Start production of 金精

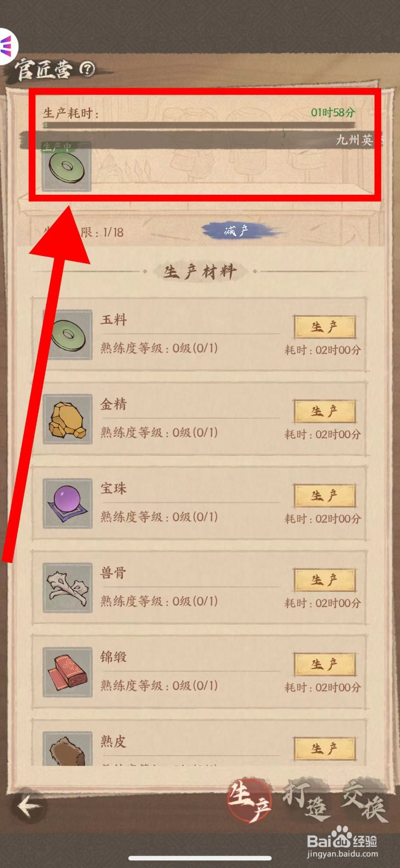[x=324, y=411]
